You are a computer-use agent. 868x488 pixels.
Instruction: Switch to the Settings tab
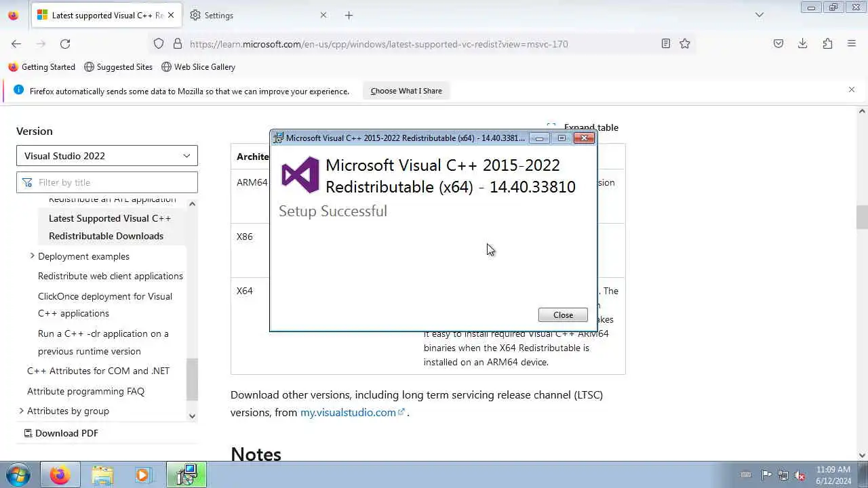tap(258, 15)
